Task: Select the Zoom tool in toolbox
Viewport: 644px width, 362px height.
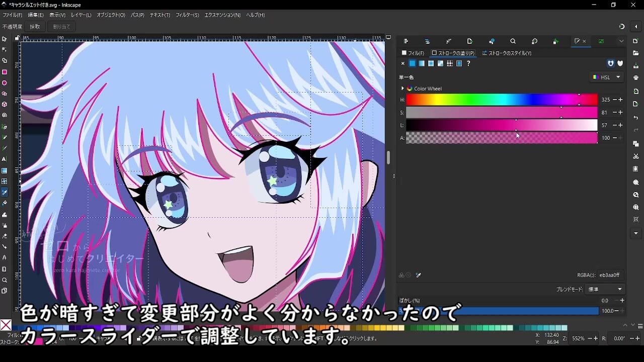Action: pyautogui.click(x=4, y=280)
